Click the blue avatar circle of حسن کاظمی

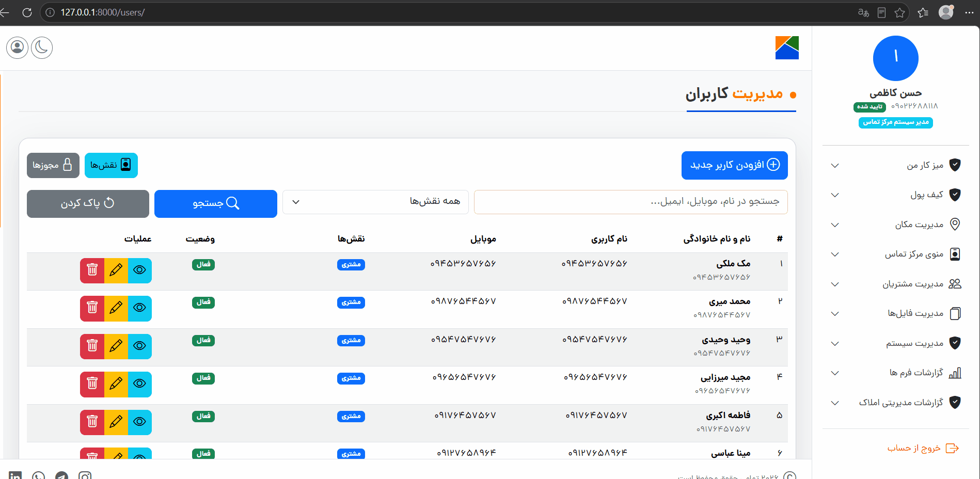point(895,58)
